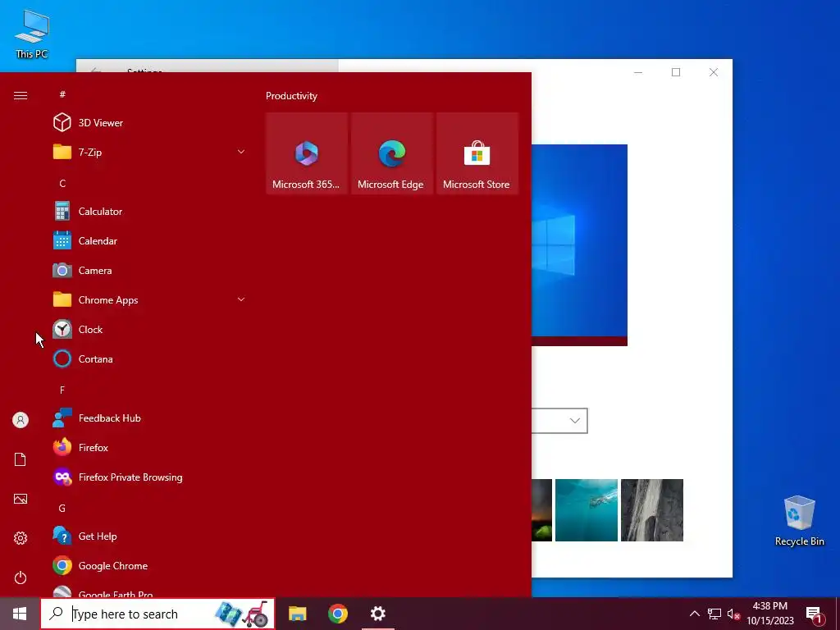Viewport: 840px width, 630px height.
Task: Open the This PC desktop icon
Action: [32, 34]
